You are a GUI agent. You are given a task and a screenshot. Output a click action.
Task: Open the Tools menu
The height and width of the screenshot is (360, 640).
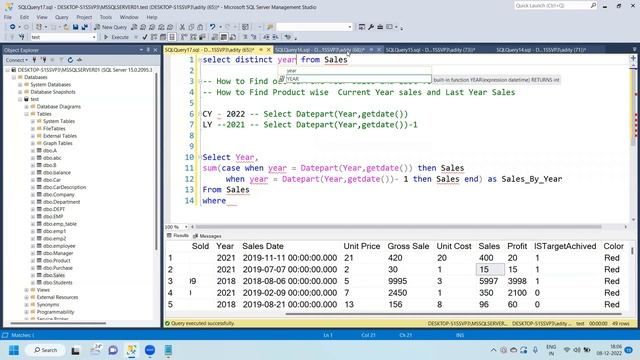[x=106, y=17]
